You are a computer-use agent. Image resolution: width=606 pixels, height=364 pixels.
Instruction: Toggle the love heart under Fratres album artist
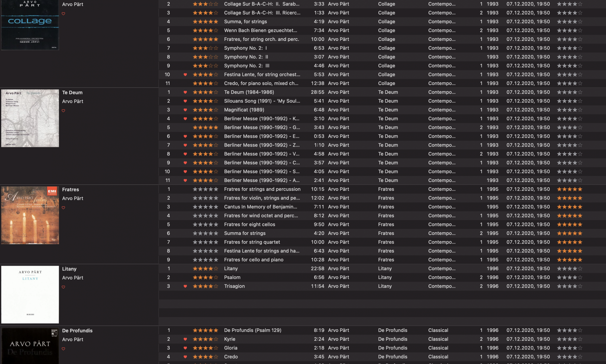[x=63, y=208]
